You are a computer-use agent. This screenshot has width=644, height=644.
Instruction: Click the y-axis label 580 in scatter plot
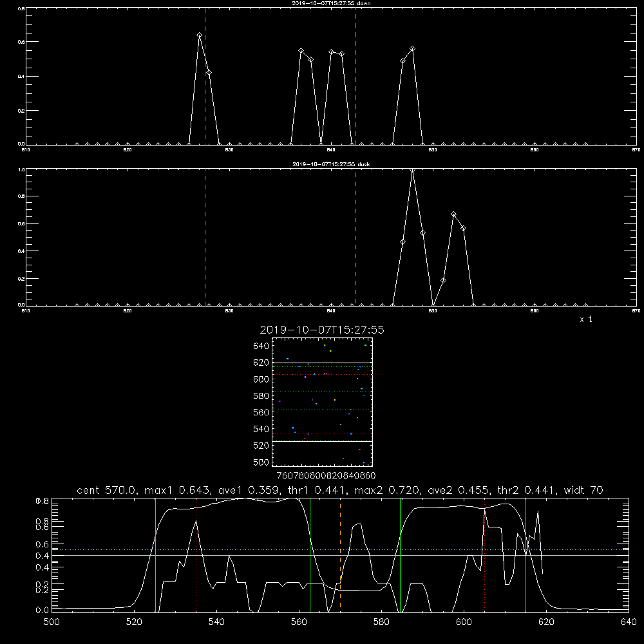261,396
